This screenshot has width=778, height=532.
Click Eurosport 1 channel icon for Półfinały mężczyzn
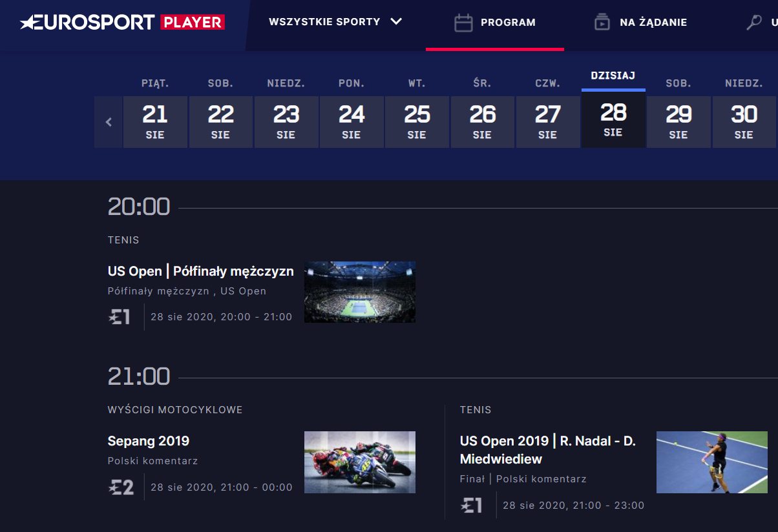coord(120,316)
